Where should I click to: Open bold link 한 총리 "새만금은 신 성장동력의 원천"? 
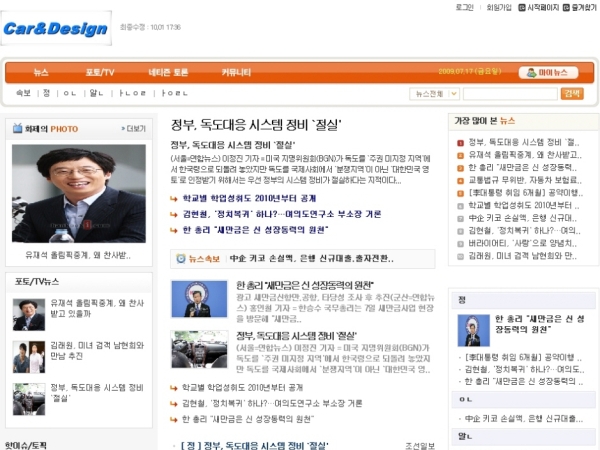pyautogui.click(x=255, y=230)
